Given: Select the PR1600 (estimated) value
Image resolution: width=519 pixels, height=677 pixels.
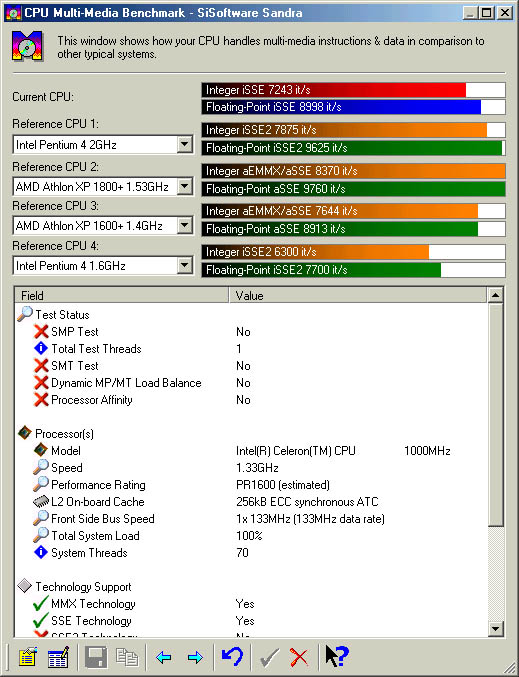Looking at the screenshot, I should click(283, 485).
